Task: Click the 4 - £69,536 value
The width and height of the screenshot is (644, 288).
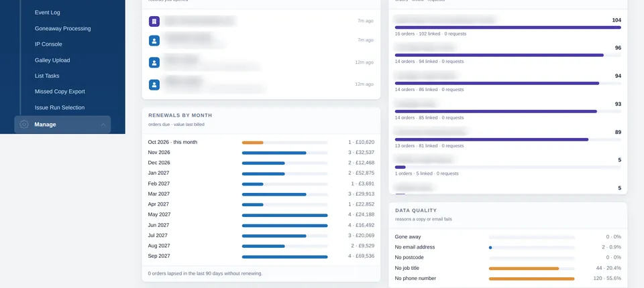Action: (362, 256)
